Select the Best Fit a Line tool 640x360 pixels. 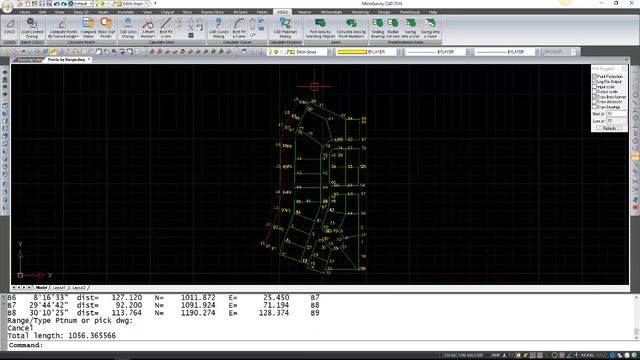(166, 27)
